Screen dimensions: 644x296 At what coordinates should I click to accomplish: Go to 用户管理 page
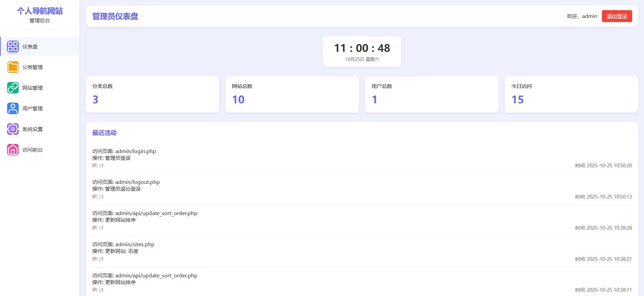[40, 108]
